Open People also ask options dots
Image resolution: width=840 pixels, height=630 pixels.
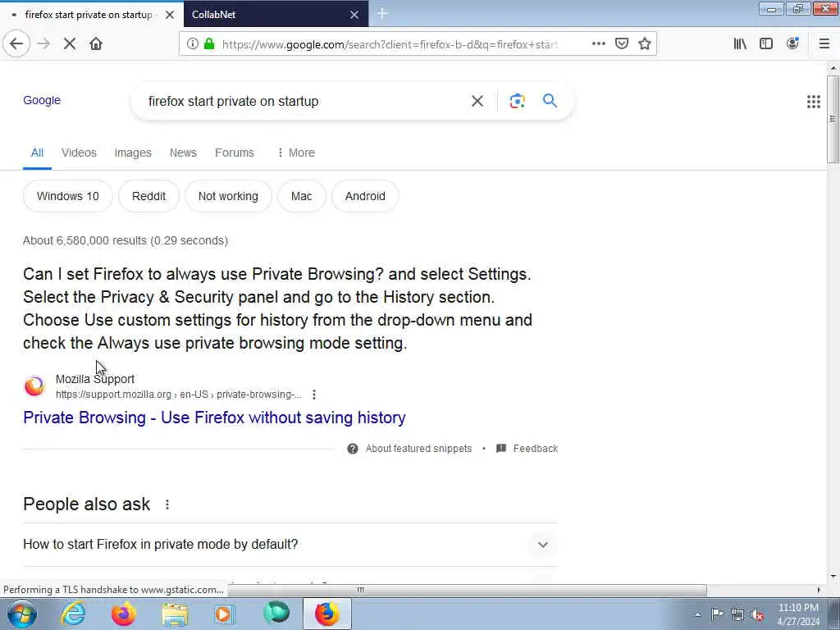[167, 504]
